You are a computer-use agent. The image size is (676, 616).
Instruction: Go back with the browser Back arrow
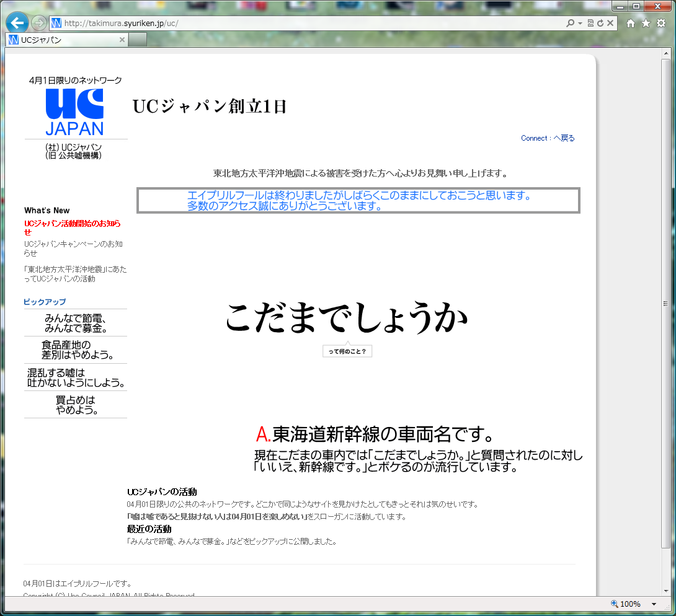17,22
